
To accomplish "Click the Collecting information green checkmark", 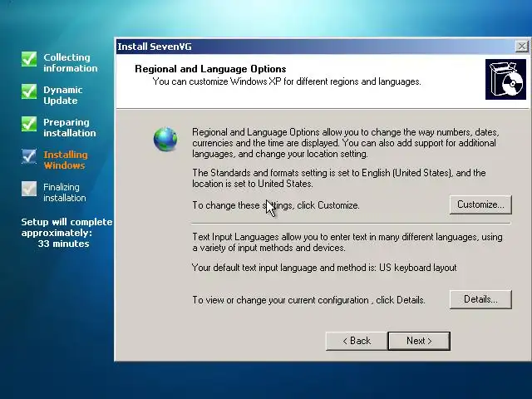I will tap(29, 59).
